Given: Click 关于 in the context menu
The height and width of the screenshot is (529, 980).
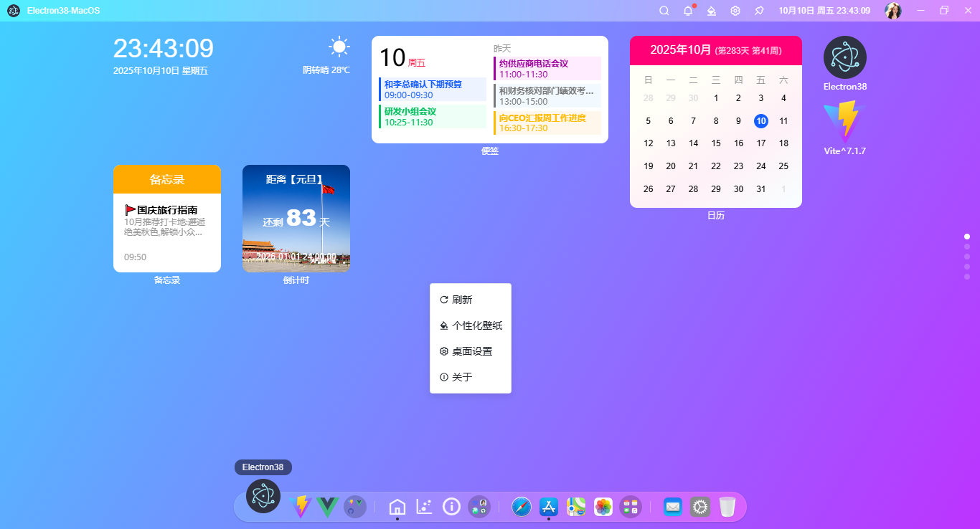Looking at the screenshot, I should 462,377.
